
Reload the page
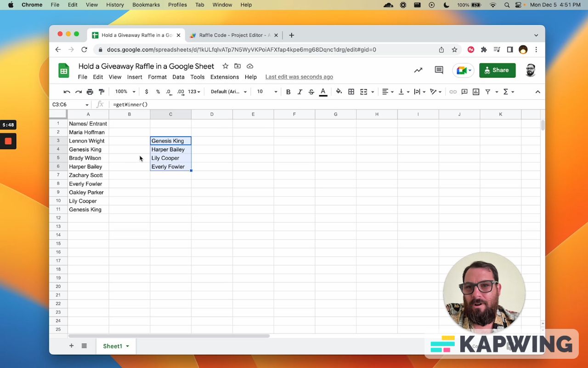coord(84,50)
